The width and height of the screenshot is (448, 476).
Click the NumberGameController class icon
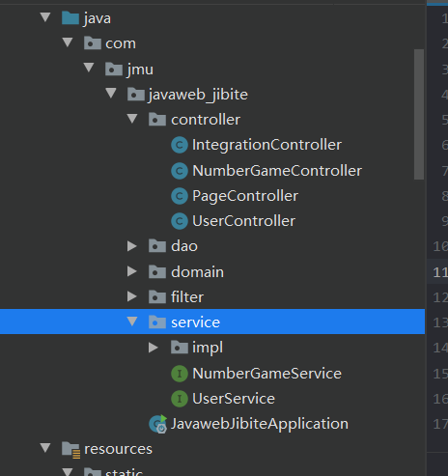(180, 171)
